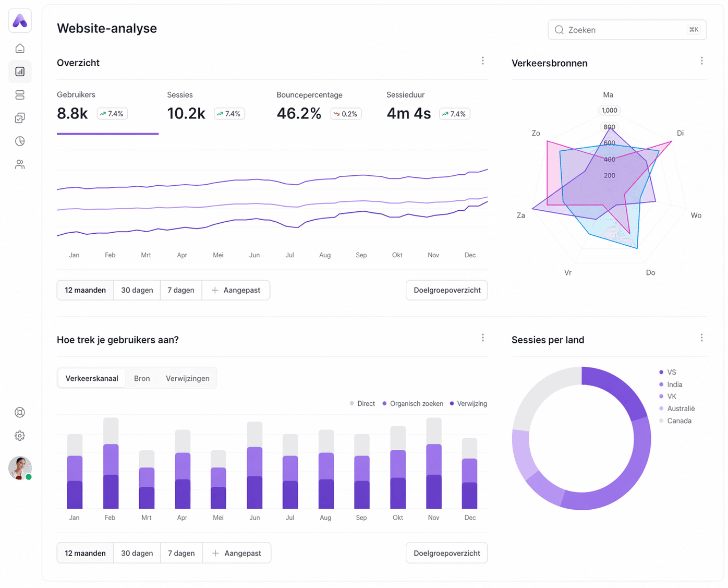Open the lifebuoy support icon

pyautogui.click(x=20, y=413)
